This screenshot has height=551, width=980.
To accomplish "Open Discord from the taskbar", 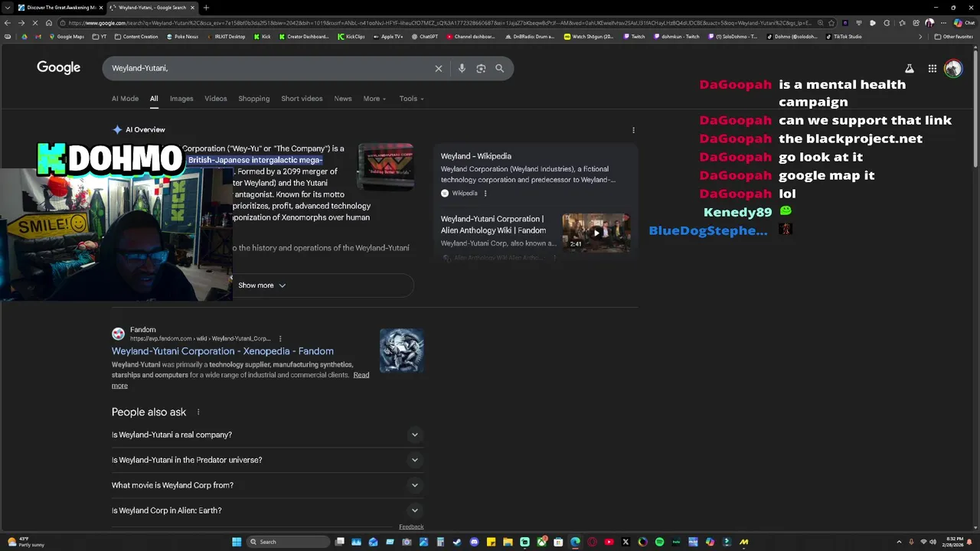I will tap(475, 542).
